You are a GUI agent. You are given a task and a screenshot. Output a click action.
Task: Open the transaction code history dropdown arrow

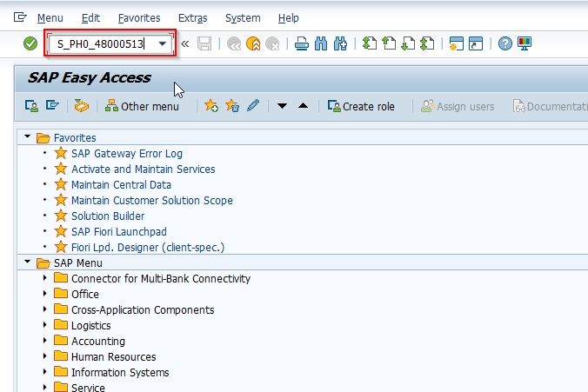point(163,43)
